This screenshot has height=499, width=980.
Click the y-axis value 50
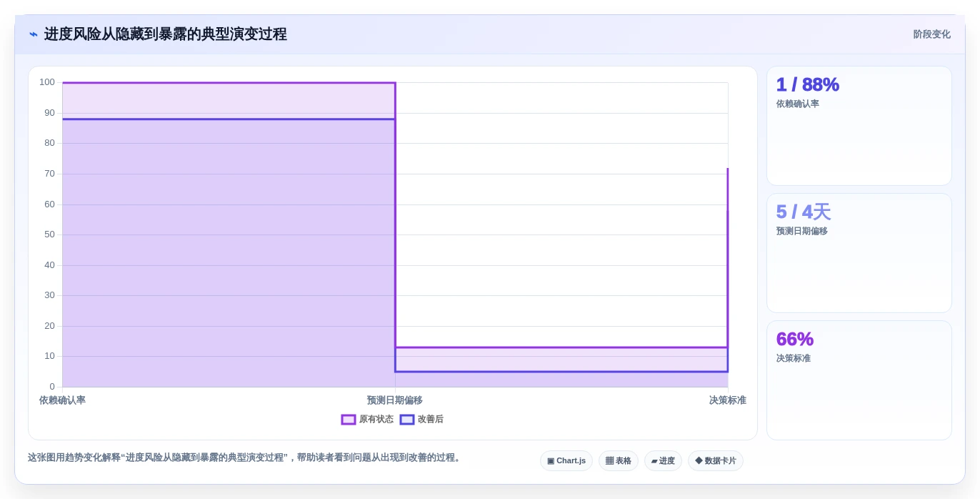(49, 234)
